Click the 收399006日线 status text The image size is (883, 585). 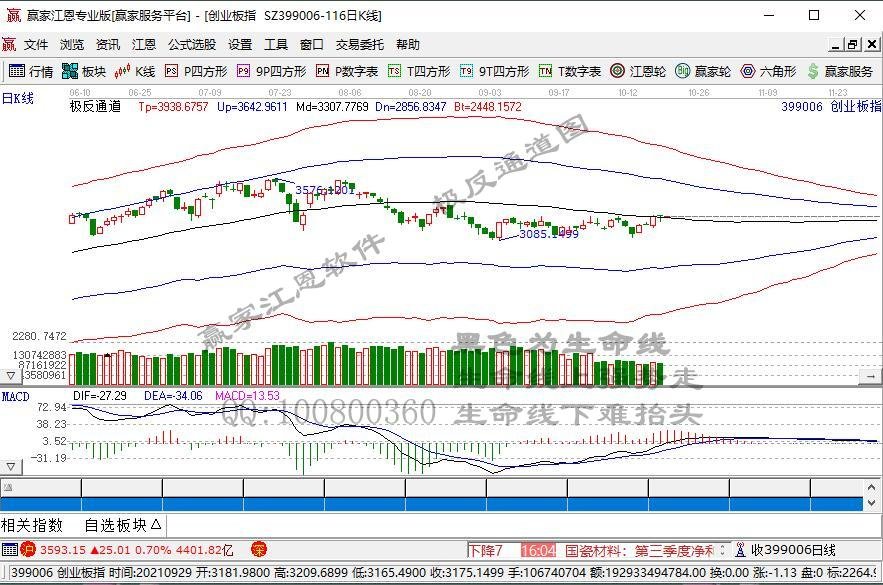(794, 550)
